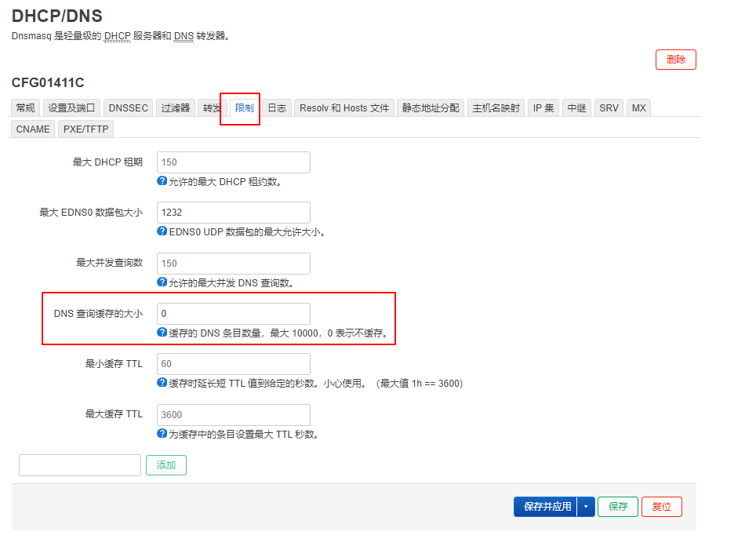The height and width of the screenshot is (557, 756).
Task: Click the 最大 EDNS0 数据包大小 label
Action: tap(91, 213)
